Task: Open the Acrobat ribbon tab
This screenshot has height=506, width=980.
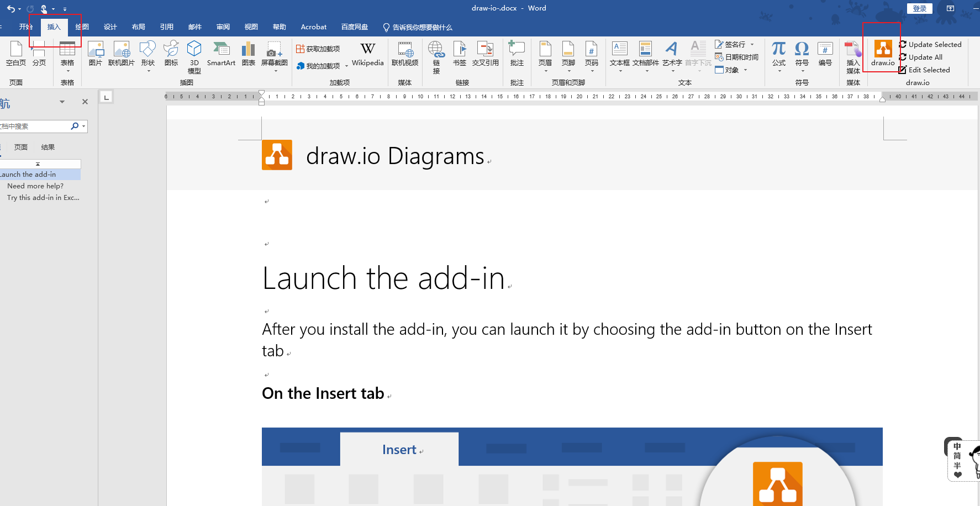Action: pyautogui.click(x=313, y=27)
